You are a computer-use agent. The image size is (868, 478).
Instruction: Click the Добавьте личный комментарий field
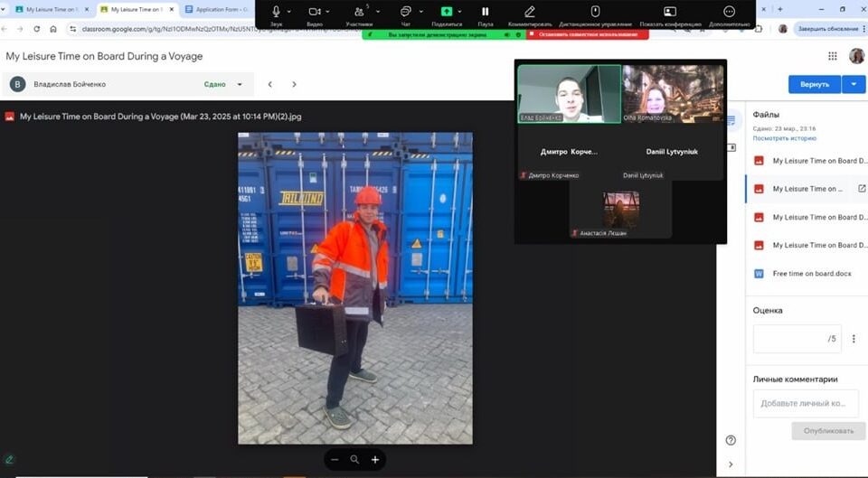tap(805, 403)
